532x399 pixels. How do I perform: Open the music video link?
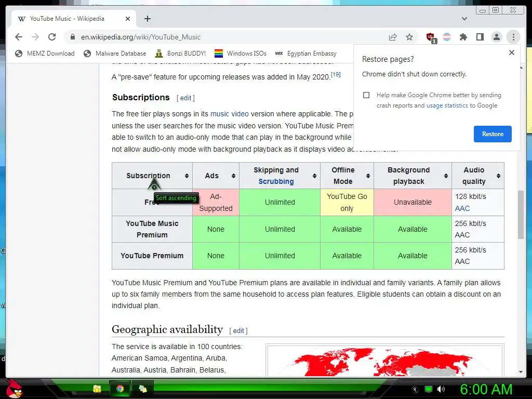pos(229,114)
